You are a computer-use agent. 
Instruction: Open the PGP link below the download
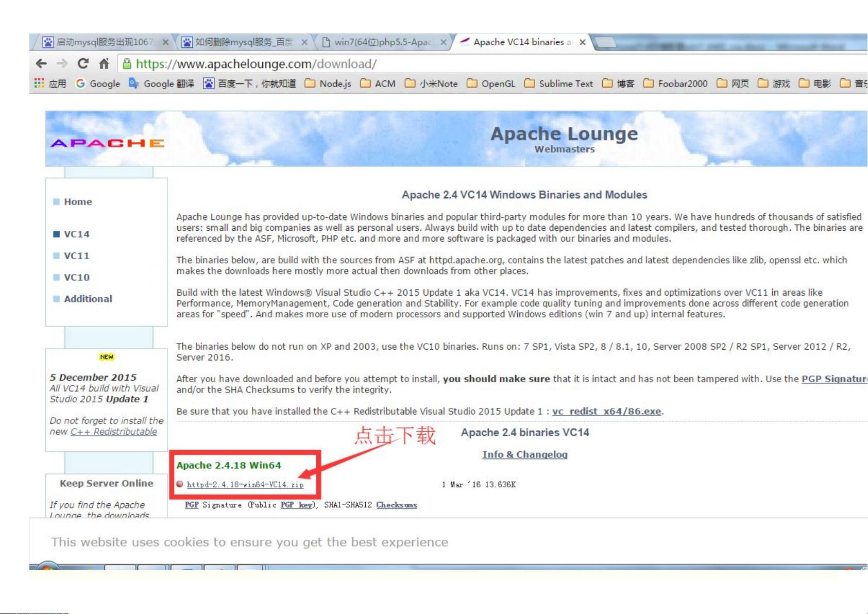pos(192,505)
